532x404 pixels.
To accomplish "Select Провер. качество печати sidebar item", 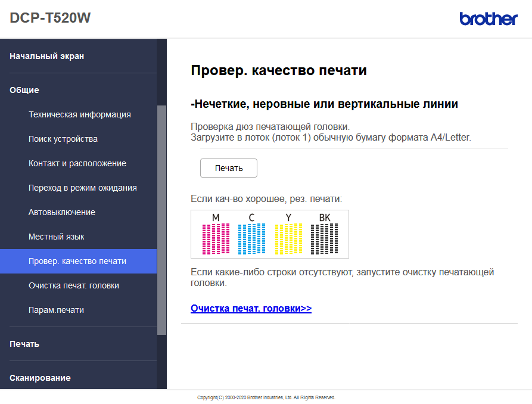I will tap(79, 261).
